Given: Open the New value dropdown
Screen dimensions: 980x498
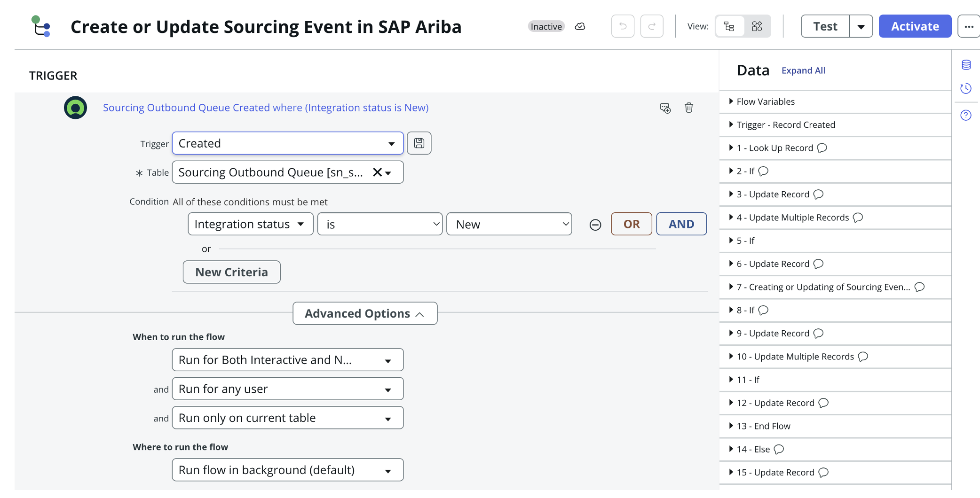Looking at the screenshot, I should point(509,224).
